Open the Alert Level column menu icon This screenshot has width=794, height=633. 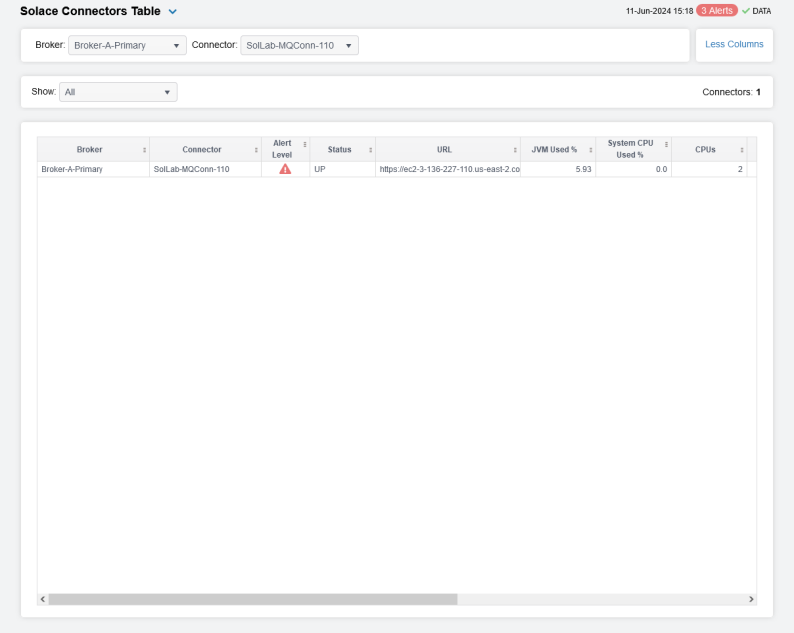[305, 144]
